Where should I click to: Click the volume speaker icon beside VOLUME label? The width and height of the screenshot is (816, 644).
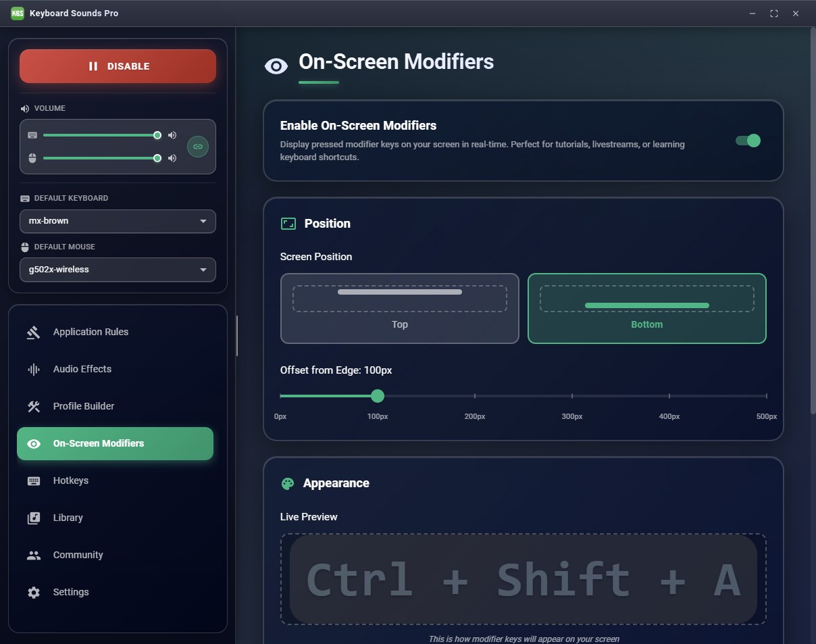26,108
